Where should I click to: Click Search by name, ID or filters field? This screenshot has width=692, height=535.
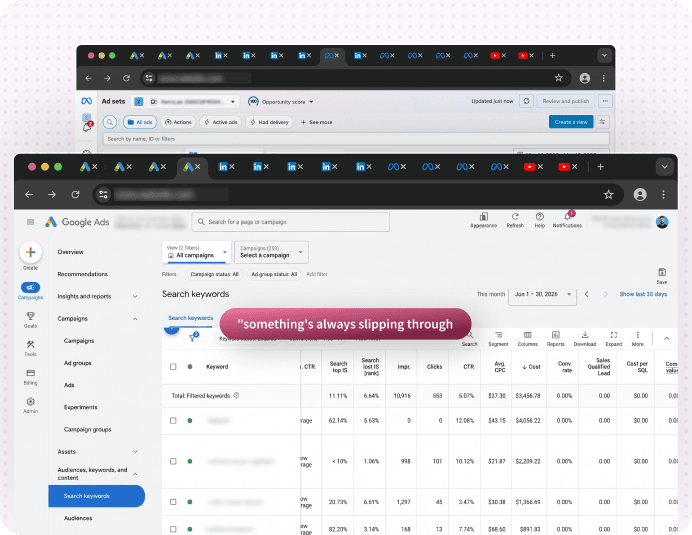pyautogui.click(x=356, y=139)
